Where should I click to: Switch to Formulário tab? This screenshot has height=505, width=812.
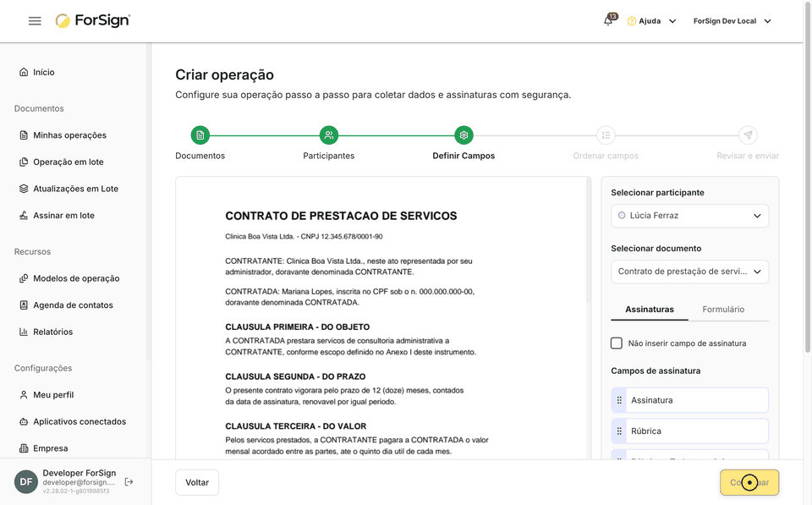point(723,310)
